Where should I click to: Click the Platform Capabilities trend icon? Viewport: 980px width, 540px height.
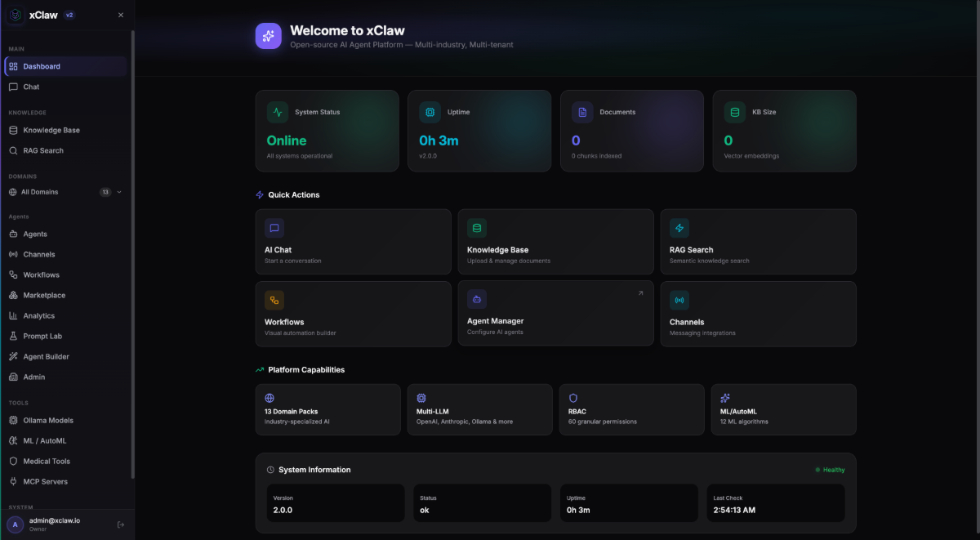pyautogui.click(x=260, y=369)
